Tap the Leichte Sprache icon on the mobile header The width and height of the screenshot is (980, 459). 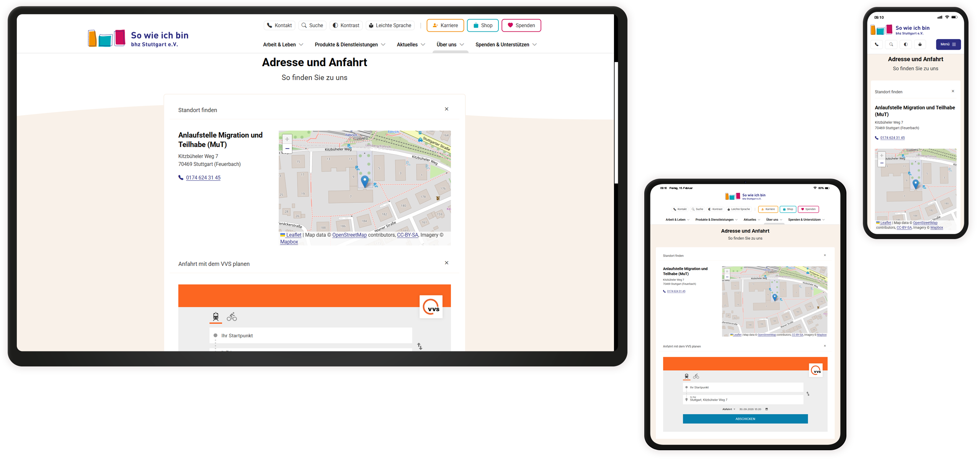tap(920, 44)
